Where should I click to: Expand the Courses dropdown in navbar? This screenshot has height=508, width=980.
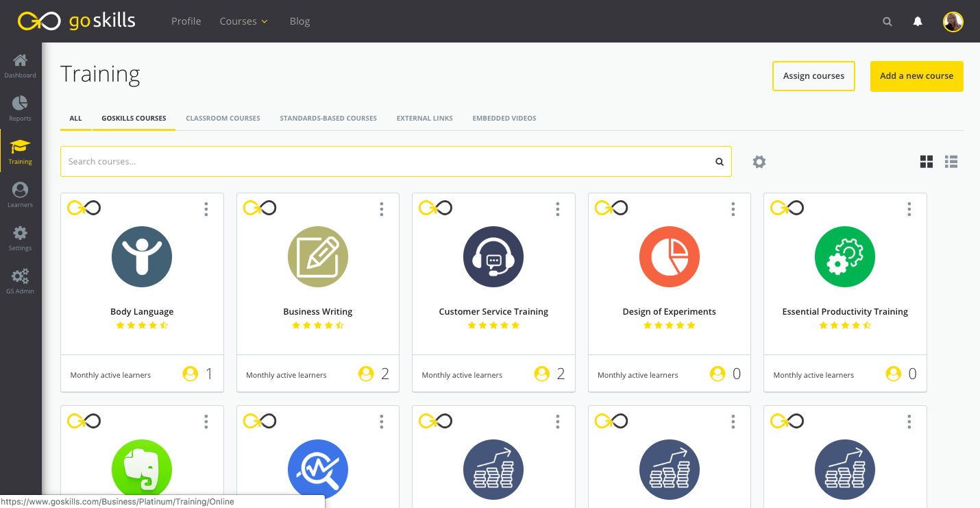243,21
